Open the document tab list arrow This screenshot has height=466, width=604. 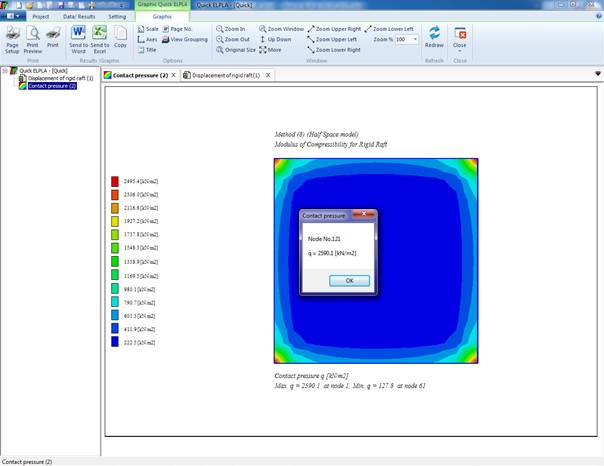point(598,74)
